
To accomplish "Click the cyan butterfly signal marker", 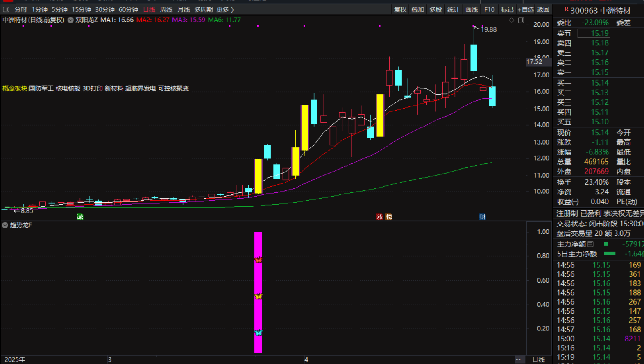I will pos(258,332).
